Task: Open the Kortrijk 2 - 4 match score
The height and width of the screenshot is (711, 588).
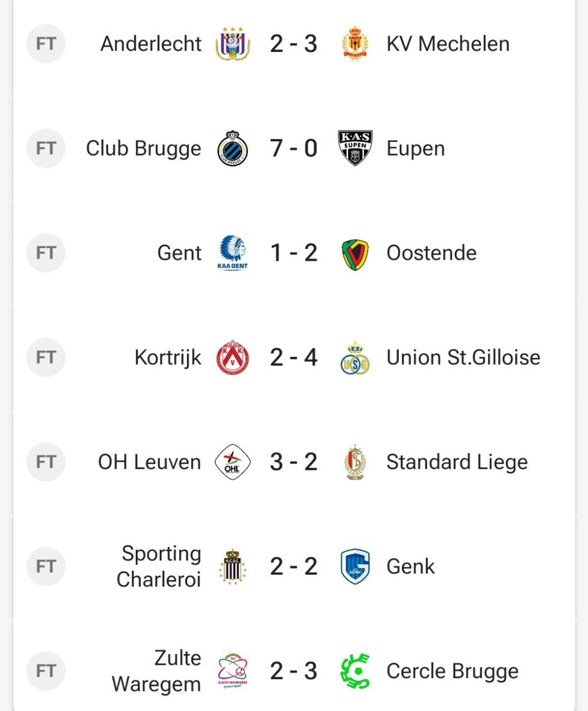Action: click(294, 358)
